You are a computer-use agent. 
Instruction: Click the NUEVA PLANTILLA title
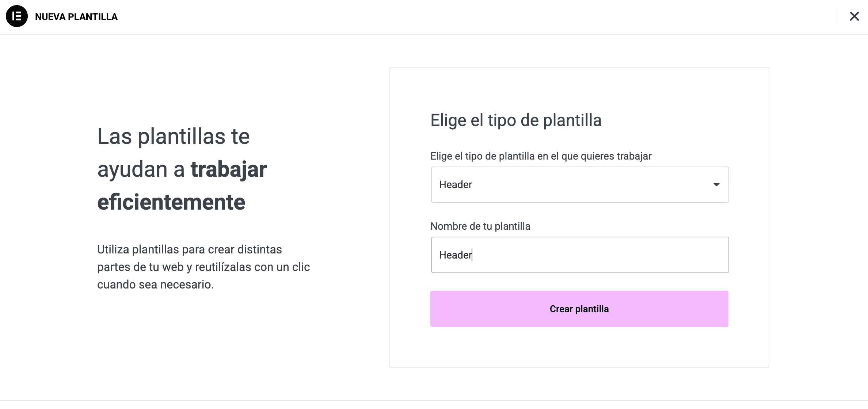(76, 17)
